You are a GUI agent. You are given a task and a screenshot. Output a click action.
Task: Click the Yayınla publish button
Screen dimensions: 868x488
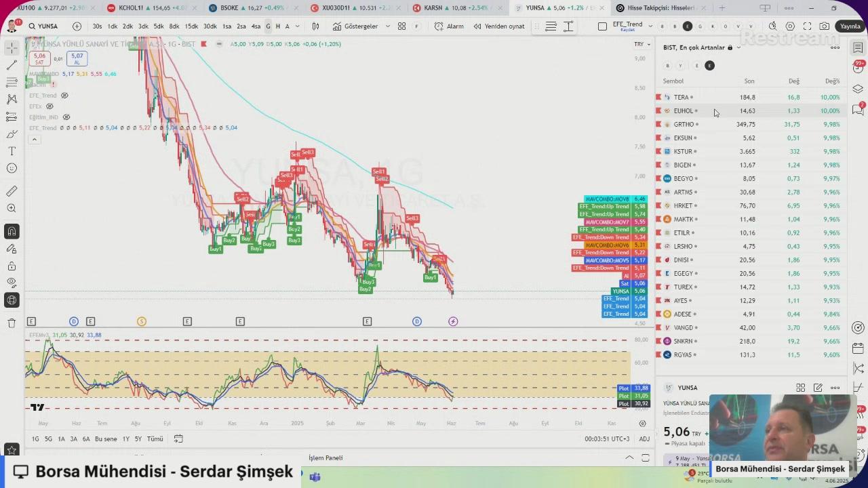(850, 26)
